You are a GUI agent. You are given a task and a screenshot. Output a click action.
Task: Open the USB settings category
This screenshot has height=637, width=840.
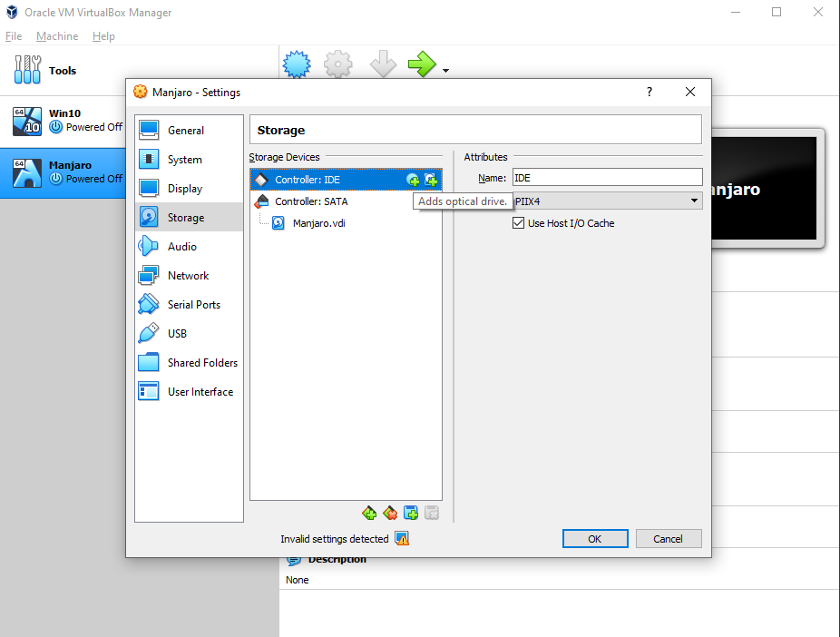189,333
